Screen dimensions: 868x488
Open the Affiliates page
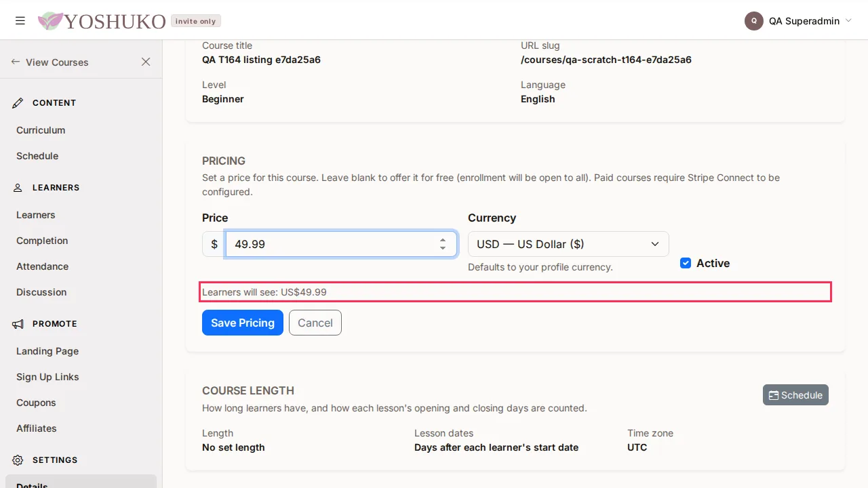click(x=37, y=428)
